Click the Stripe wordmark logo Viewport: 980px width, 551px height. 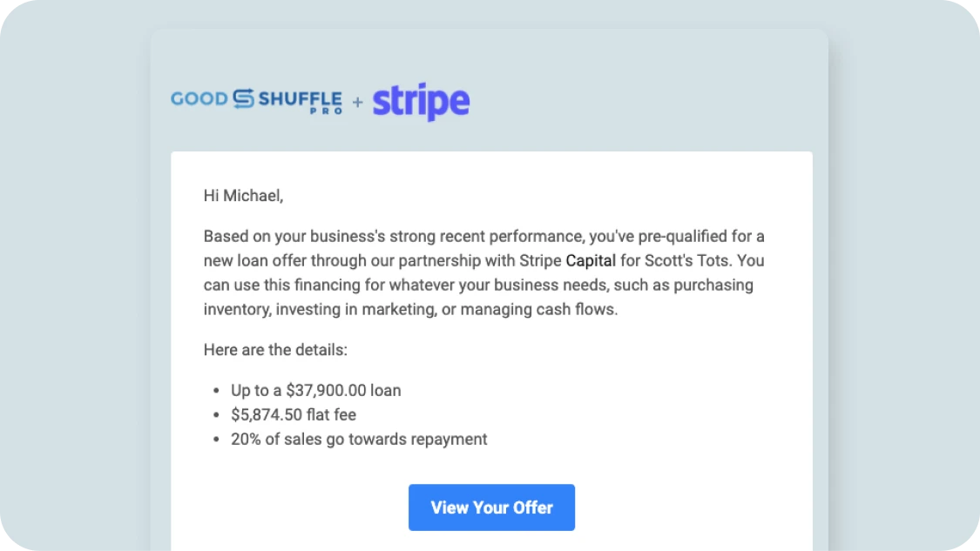tap(421, 101)
